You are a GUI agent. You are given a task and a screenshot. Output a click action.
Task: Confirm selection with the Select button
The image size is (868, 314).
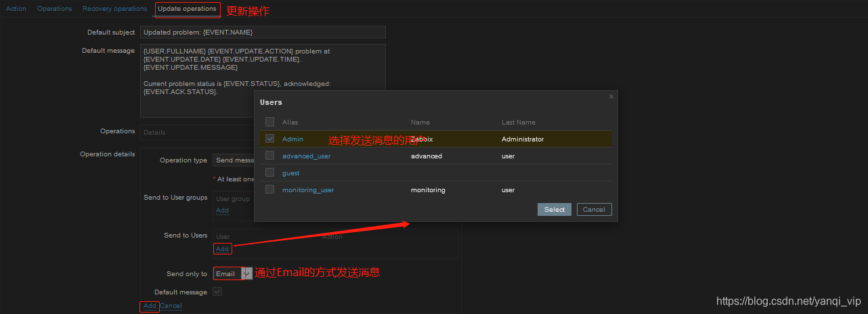[555, 210]
